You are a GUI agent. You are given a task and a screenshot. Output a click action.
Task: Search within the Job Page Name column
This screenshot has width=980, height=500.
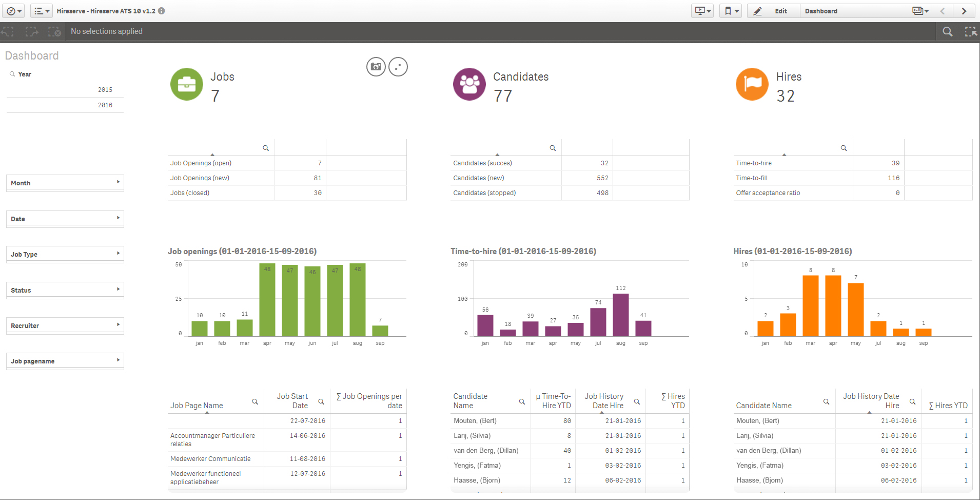pos(255,402)
